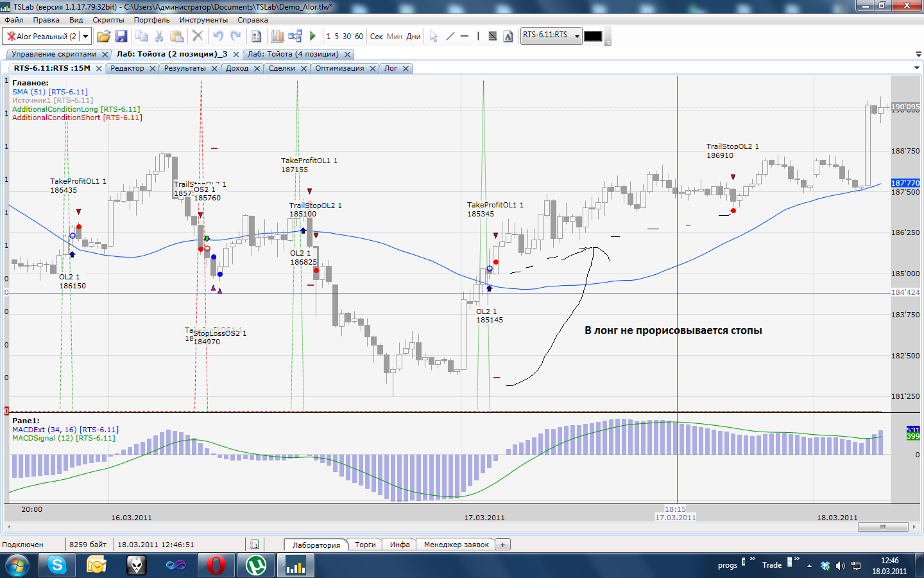This screenshot has width=924, height=578.
Task: Set timeframe interval to 30
Action: tap(346, 37)
